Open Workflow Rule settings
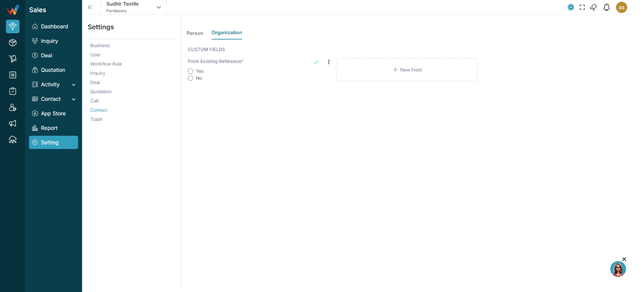 106,64
